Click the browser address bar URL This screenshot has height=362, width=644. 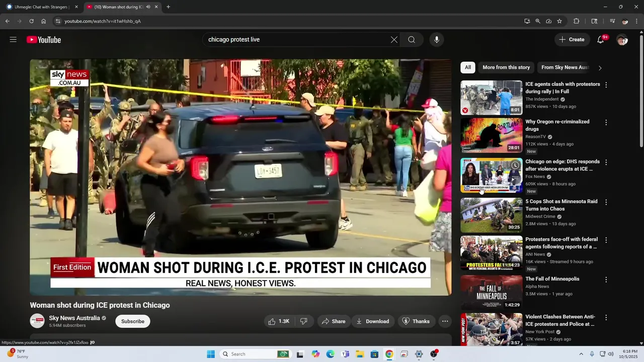pos(103,21)
